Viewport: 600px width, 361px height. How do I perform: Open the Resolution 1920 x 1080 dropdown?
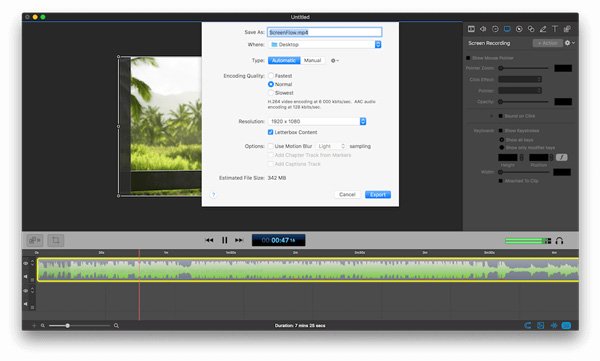point(317,121)
